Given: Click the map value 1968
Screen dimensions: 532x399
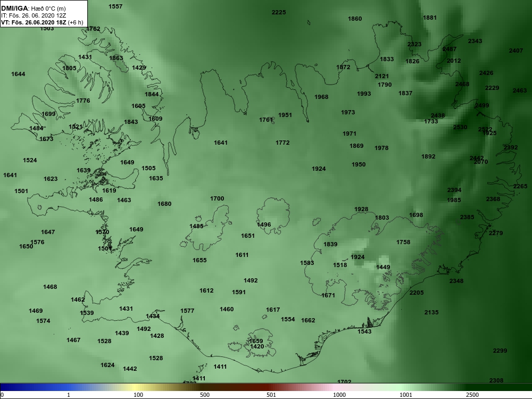Looking at the screenshot, I should 321,97.
